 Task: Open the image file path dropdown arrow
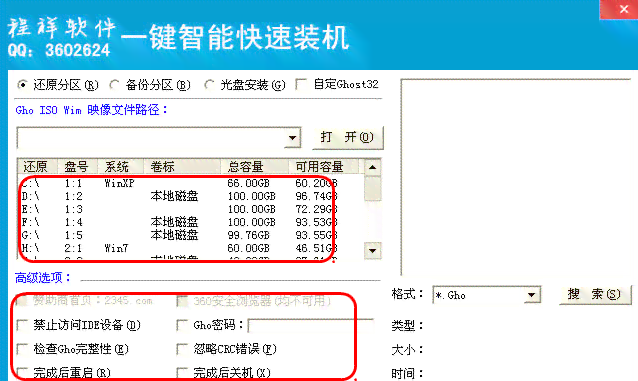point(292,138)
